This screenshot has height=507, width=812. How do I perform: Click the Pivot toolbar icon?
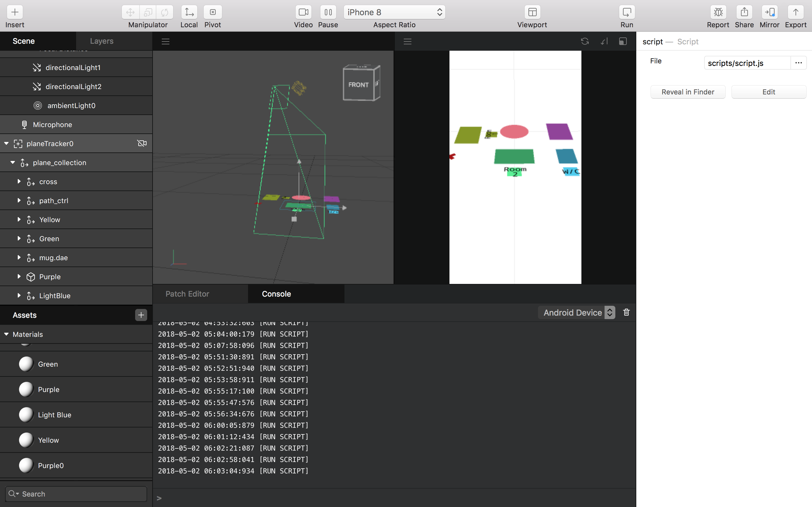click(x=213, y=12)
